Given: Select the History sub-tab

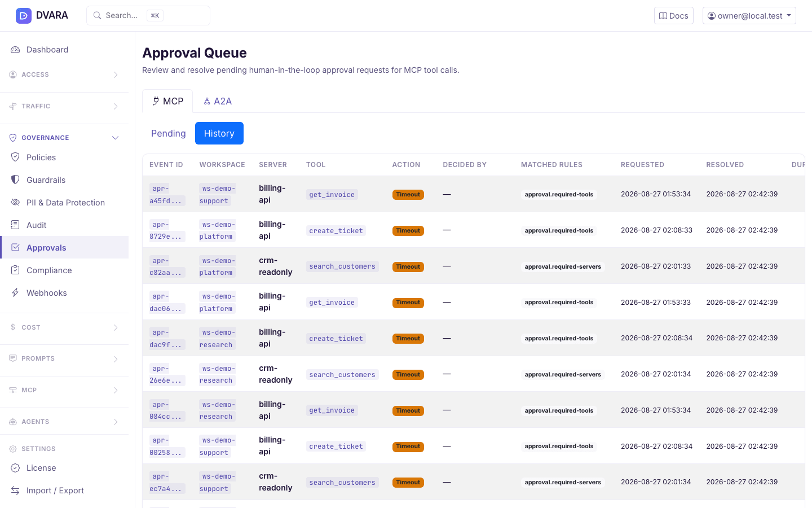Looking at the screenshot, I should pyautogui.click(x=219, y=133).
